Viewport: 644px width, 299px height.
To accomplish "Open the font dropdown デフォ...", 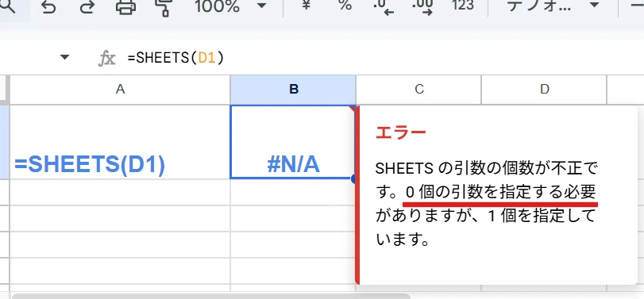I will pyautogui.click(x=553, y=6).
